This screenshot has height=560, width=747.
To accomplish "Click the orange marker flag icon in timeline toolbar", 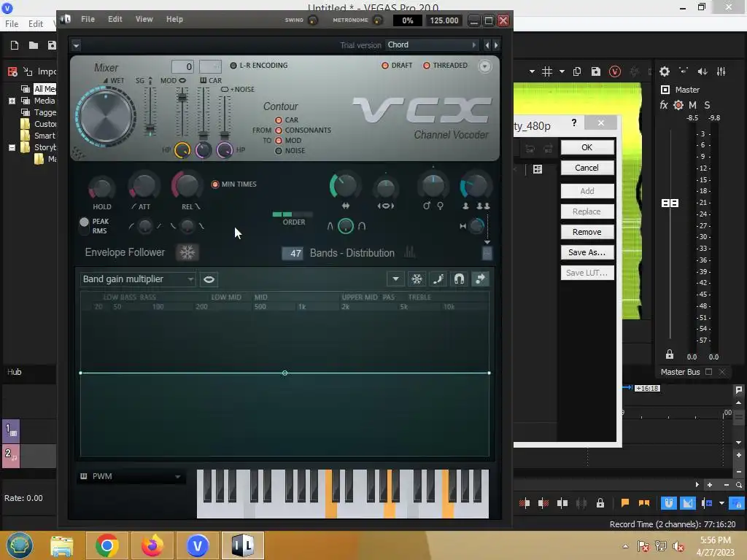I will (625, 503).
